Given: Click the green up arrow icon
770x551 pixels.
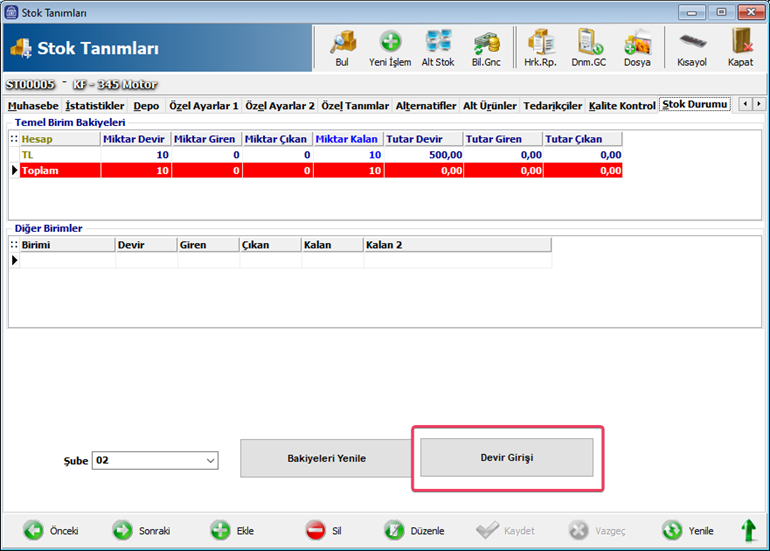Looking at the screenshot, I should point(748,530).
